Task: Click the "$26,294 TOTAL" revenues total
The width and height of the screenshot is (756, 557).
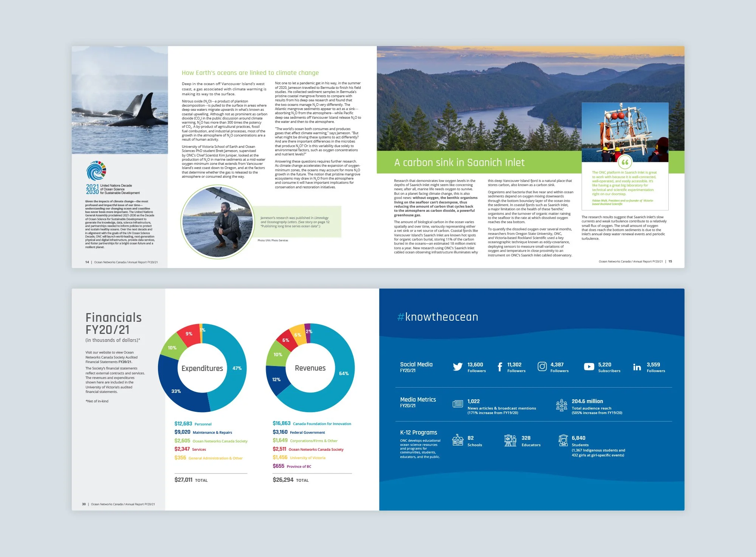Action: tap(291, 480)
